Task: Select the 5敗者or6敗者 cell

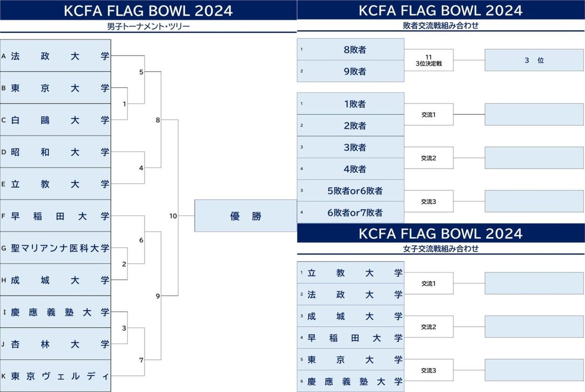Action: (351, 191)
